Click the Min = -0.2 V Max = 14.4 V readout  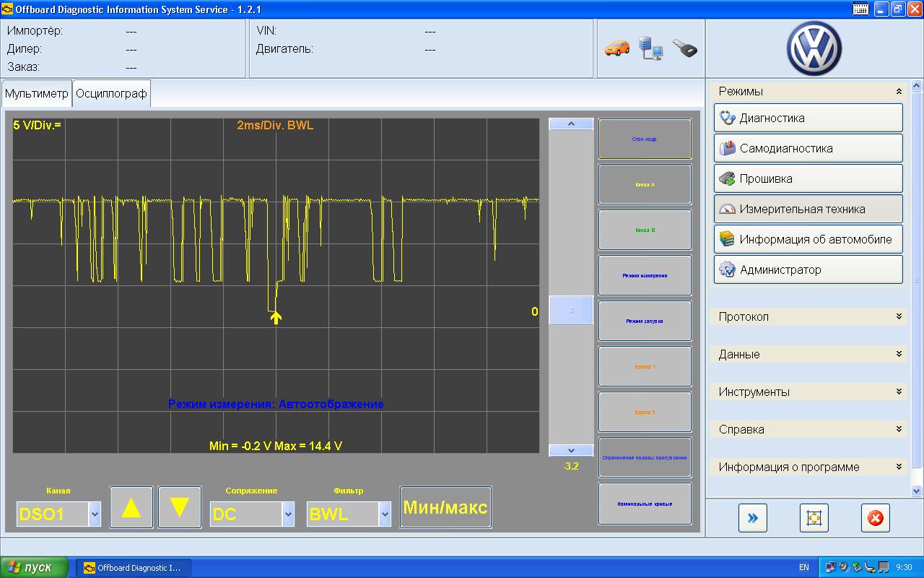[276, 446]
